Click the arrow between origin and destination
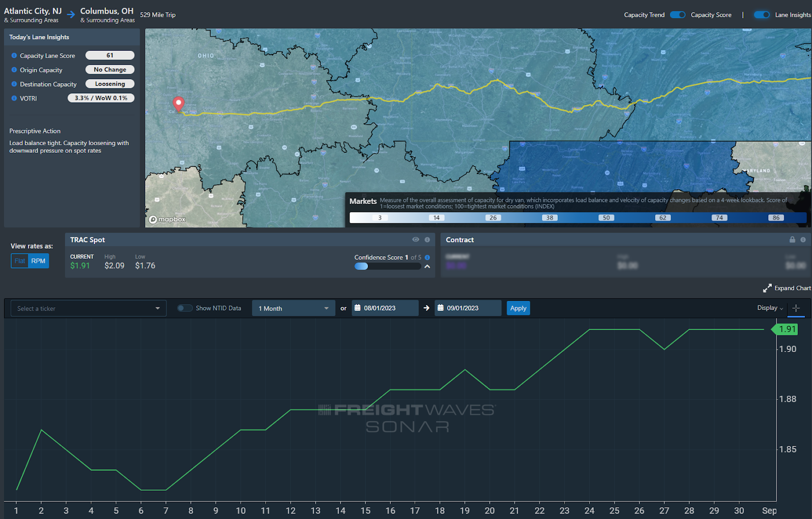Image resolution: width=812 pixels, height=519 pixels. pos(71,15)
